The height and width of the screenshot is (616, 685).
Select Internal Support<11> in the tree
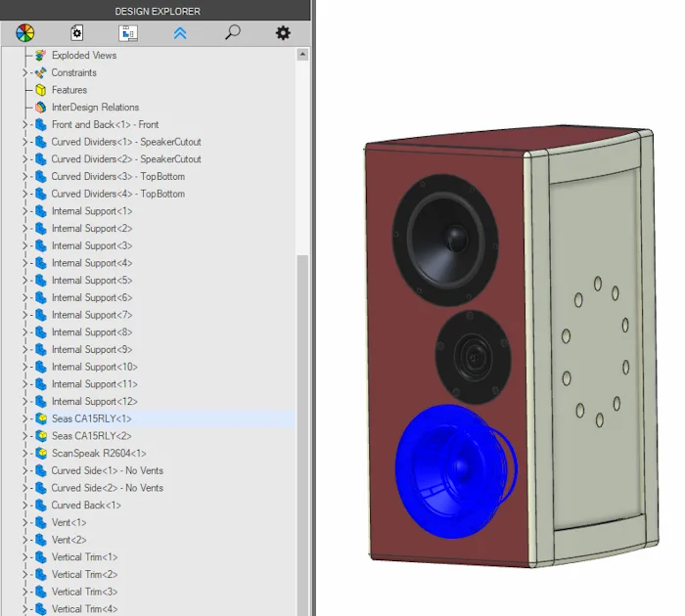[x=94, y=384]
